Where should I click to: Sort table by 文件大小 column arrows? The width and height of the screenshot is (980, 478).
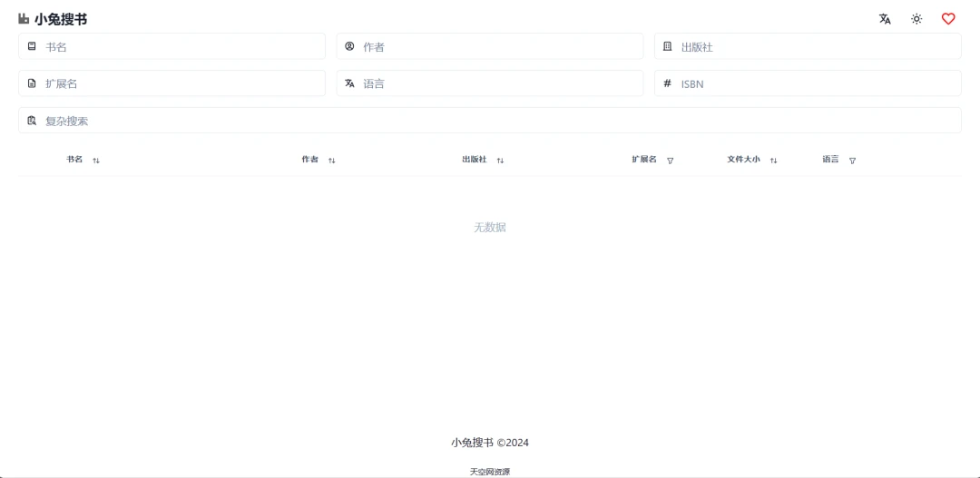click(x=773, y=161)
